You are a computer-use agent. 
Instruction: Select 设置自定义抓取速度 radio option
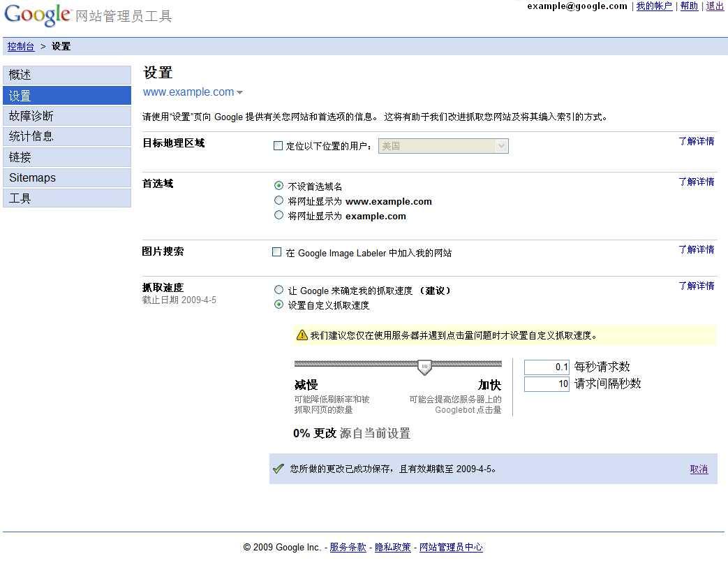point(278,305)
